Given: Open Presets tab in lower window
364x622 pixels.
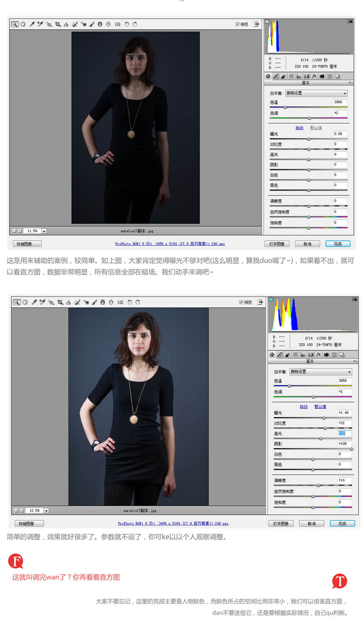Looking at the screenshot, I should (334, 354).
